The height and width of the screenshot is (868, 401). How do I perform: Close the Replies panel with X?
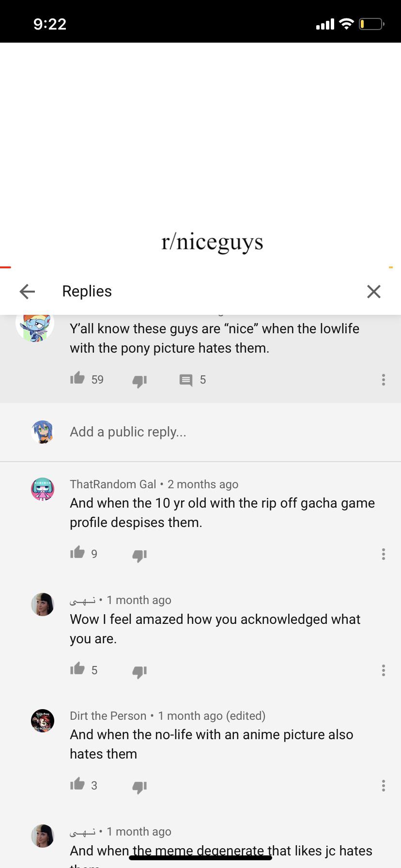(x=373, y=291)
